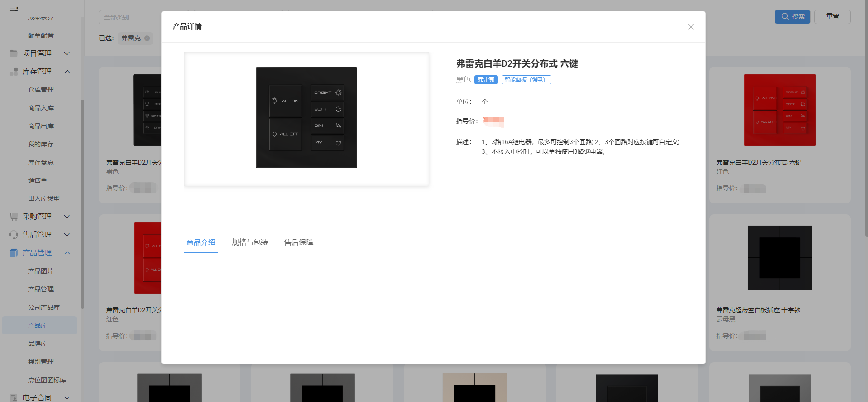Viewport: 868px width, 402px height.
Task: Click the 重置 reset button
Action: 832,17
